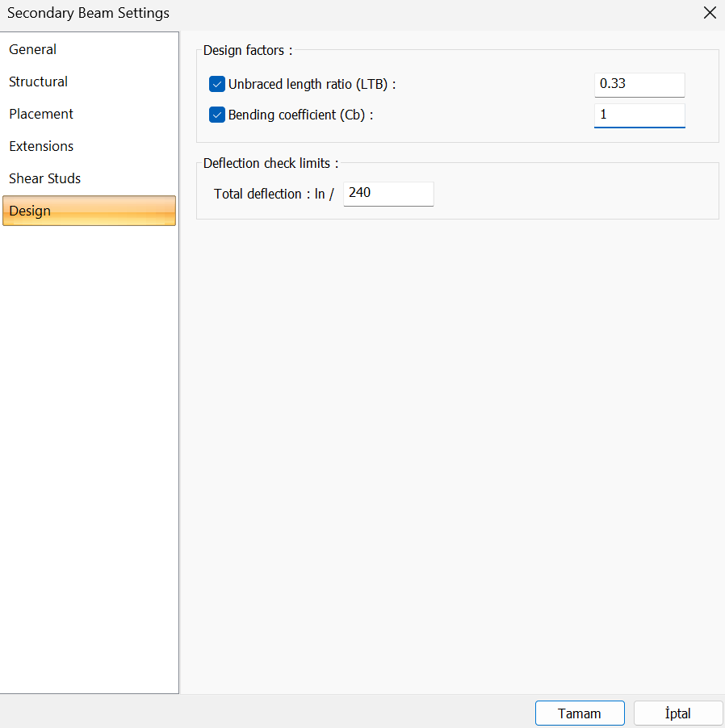Close the Secondary Beam Settings dialog
The width and height of the screenshot is (725, 728).
click(710, 13)
